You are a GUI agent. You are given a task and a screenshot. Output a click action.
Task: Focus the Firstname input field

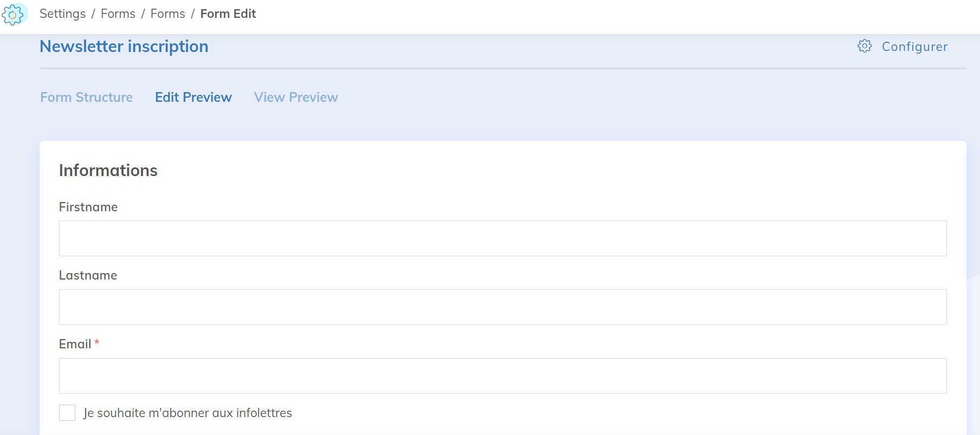pos(502,238)
